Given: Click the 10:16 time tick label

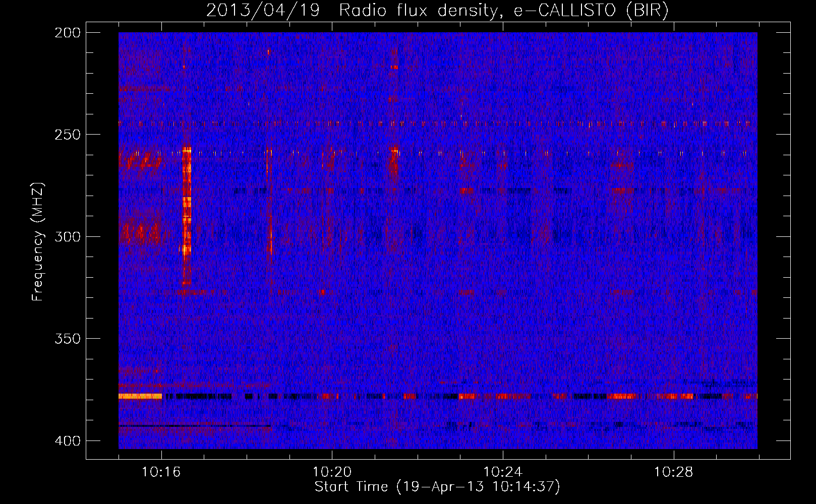Looking at the screenshot, I should 161,472.
